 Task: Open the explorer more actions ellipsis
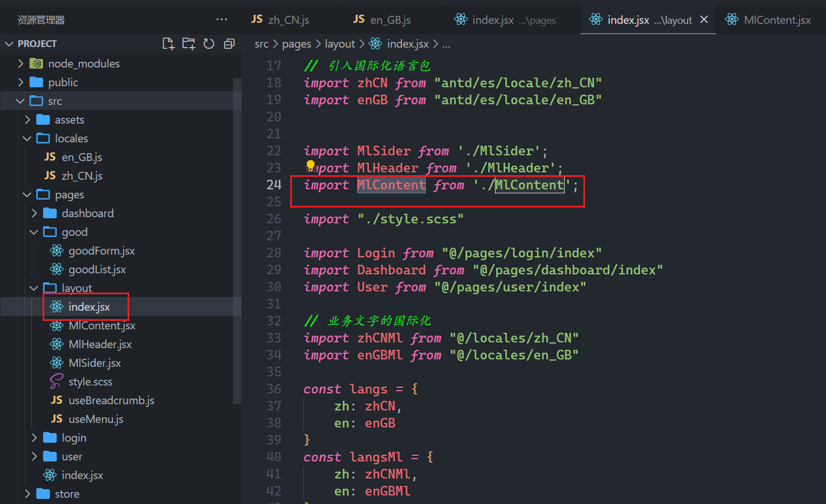[222, 20]
